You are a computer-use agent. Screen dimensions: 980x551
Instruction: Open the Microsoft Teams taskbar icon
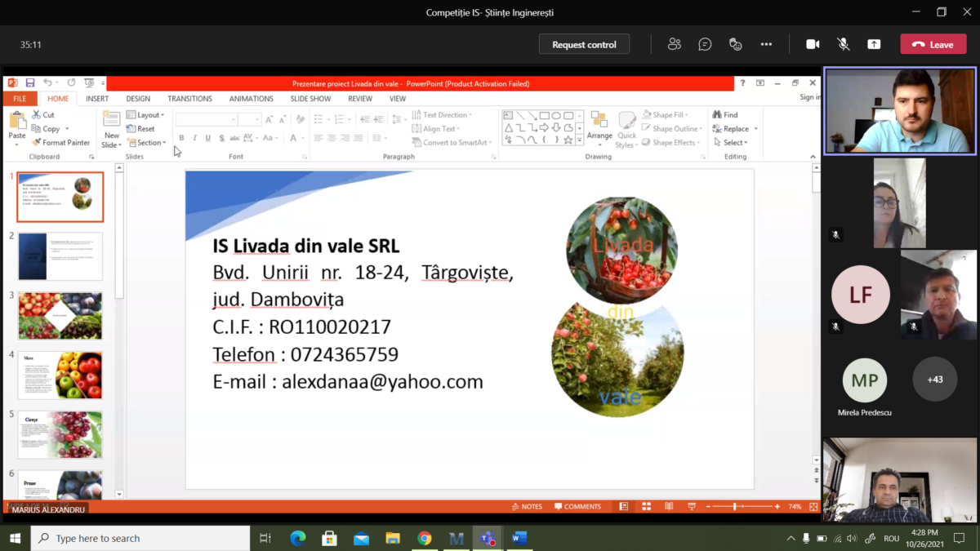tap(488, 538)
